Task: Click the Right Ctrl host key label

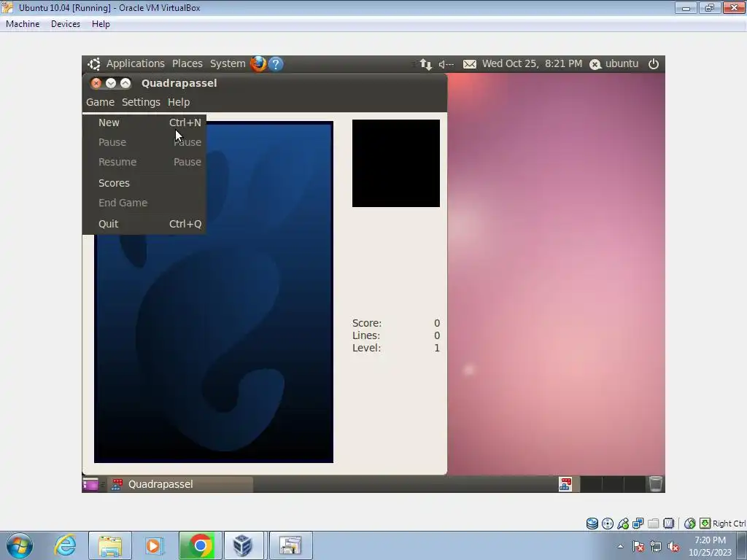Action: [729, 524]
